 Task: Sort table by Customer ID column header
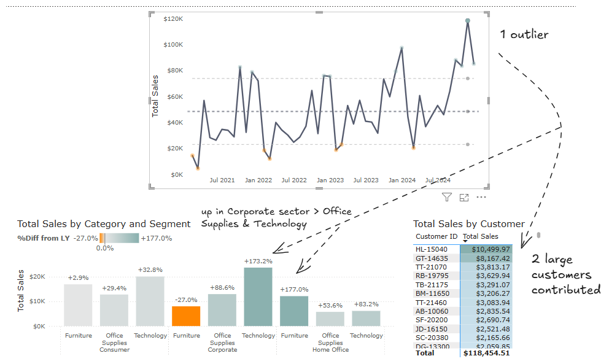(436, 236)
